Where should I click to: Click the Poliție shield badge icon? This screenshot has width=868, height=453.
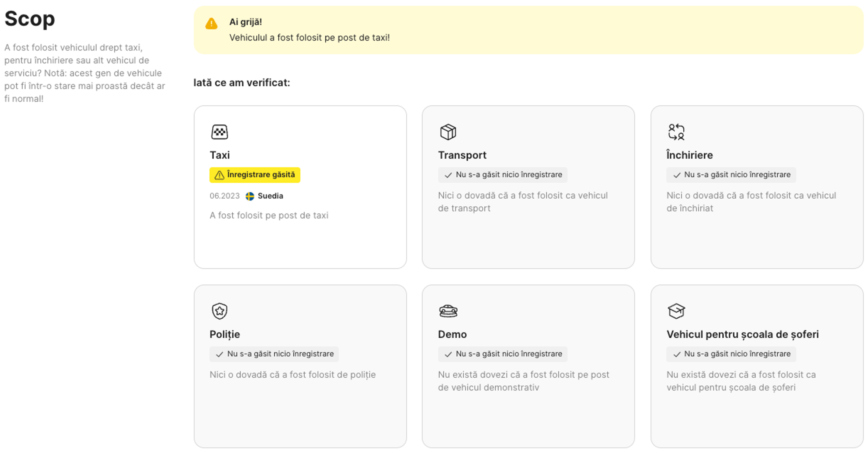pos(219,311)
